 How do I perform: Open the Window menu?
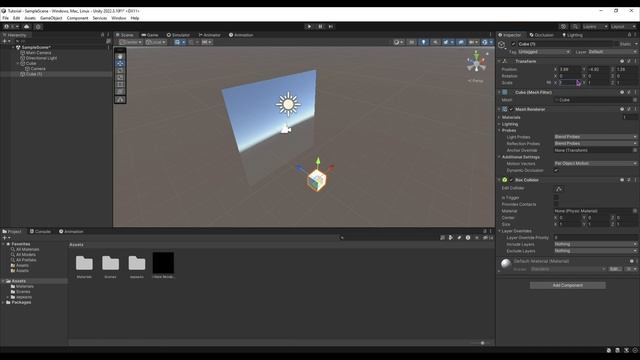[x=119, y=18]
